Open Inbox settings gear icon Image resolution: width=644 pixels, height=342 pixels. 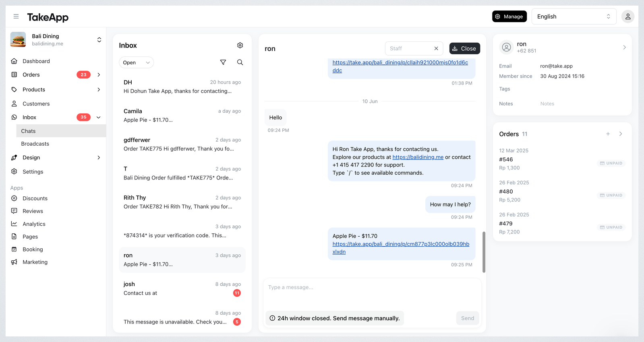[x=240, y=45]
